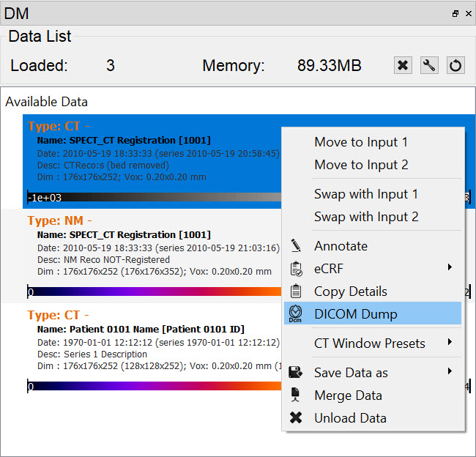This screenshot has height=457, width=476.
Task: Open the wrench settings icon
Action: (429, 65)
